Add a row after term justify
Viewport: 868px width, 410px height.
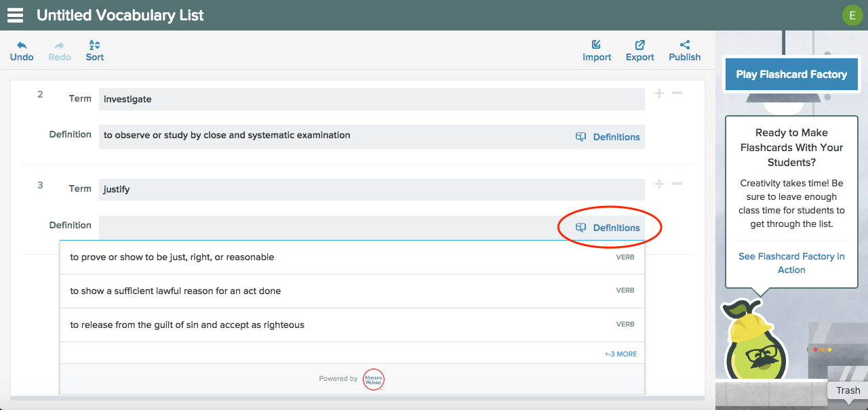pos(659,184)
